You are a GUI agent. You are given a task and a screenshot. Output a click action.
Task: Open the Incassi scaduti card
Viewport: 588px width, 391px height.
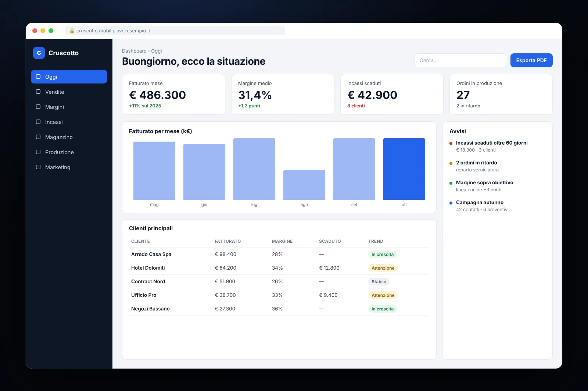[x=392, y=95]
